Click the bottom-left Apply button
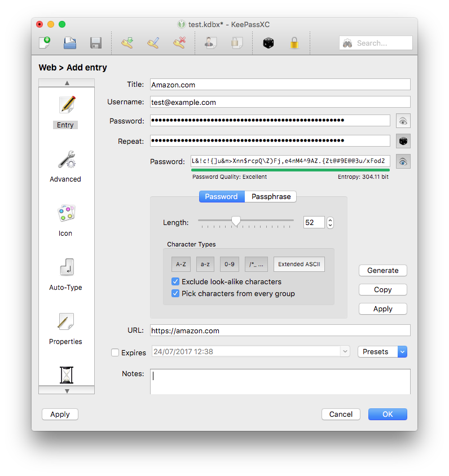The width and height of the screenshot is (449, 476). point(60,414)
